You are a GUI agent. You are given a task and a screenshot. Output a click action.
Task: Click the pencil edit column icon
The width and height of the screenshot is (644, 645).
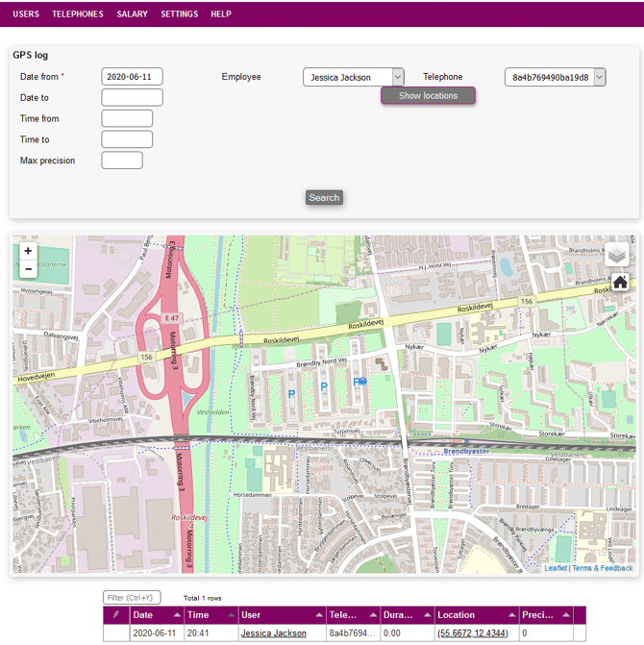click(116, 615)
